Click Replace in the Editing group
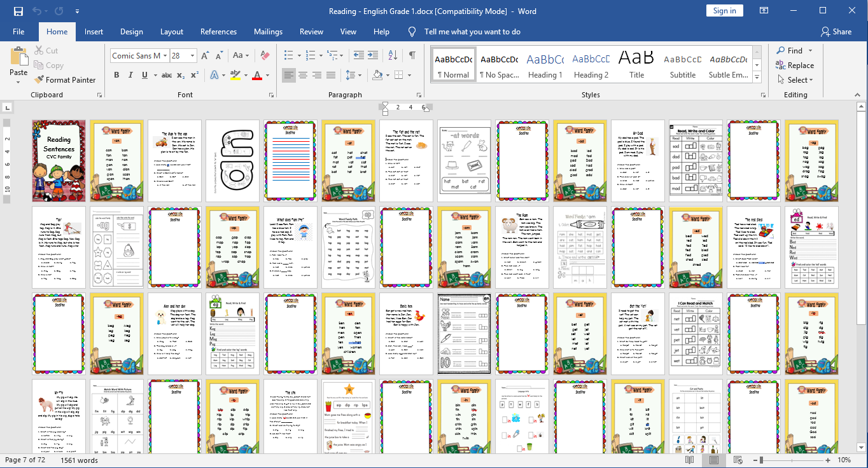This screenshot has width=868, height=468. (x=795, y=65)
